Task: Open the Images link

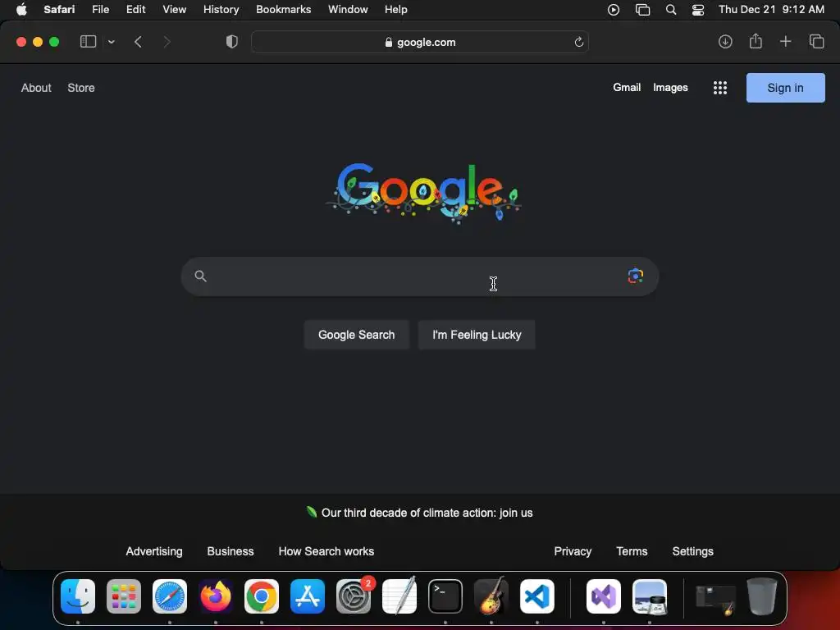Action: [670, 88]
